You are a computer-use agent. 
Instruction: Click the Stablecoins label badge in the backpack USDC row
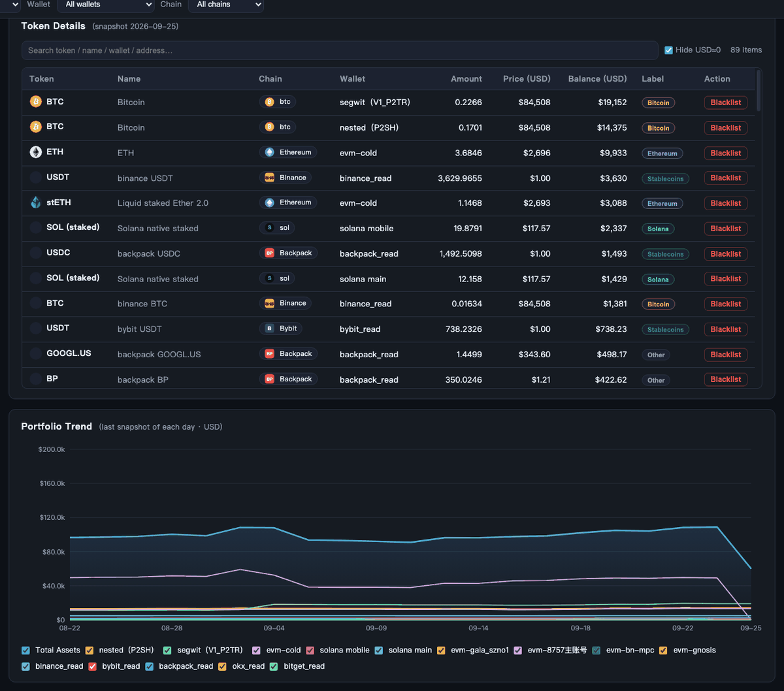665,254
